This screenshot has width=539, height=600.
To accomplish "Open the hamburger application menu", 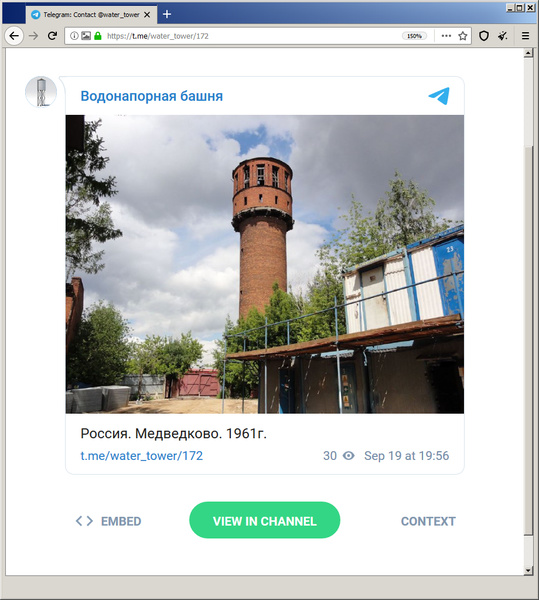I will coord(526,36).
